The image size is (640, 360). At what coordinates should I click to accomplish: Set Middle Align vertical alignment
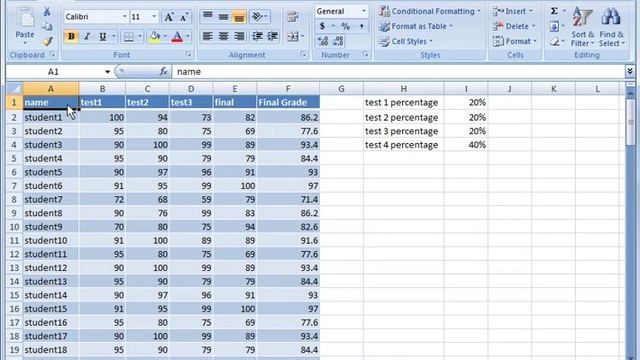223,17
